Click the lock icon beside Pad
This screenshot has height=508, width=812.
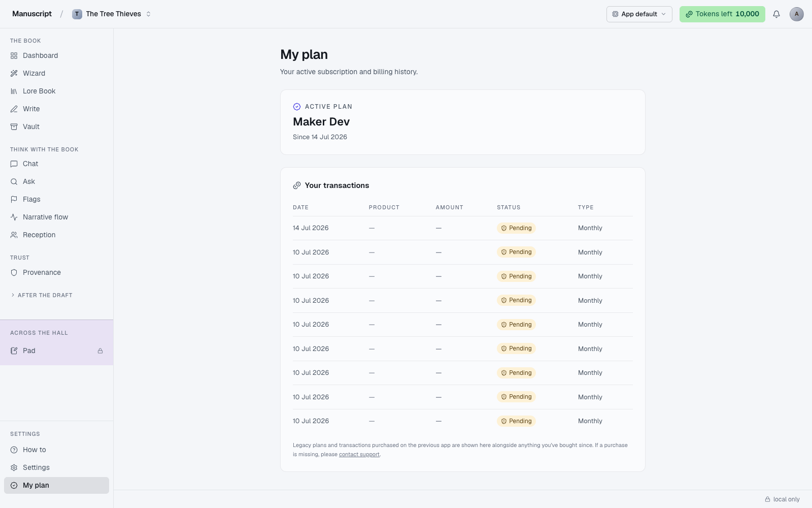point(100,351)
